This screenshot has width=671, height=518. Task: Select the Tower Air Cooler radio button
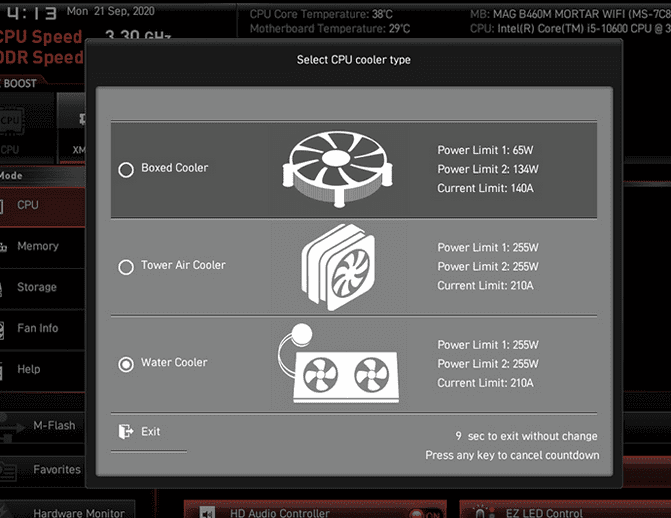[126, 267]
